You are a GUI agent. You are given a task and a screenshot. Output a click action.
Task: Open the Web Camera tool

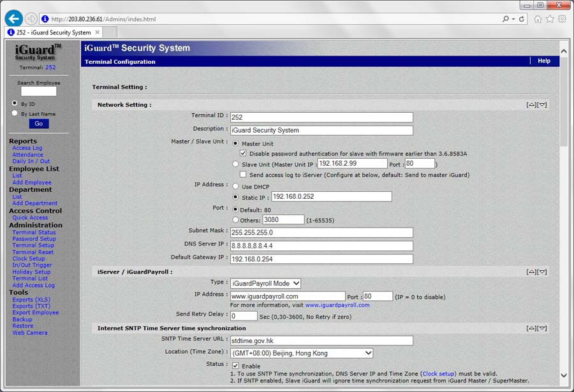[x=29, y=333]
